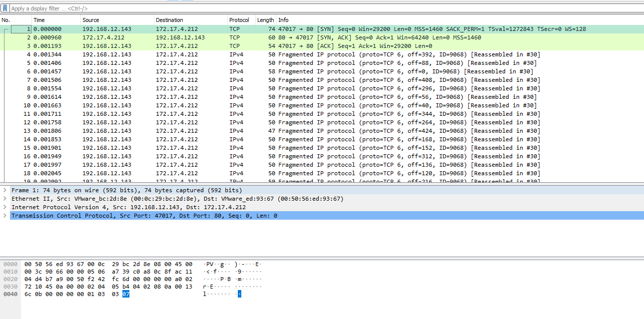Sort by the Time column header

[56, 20]
